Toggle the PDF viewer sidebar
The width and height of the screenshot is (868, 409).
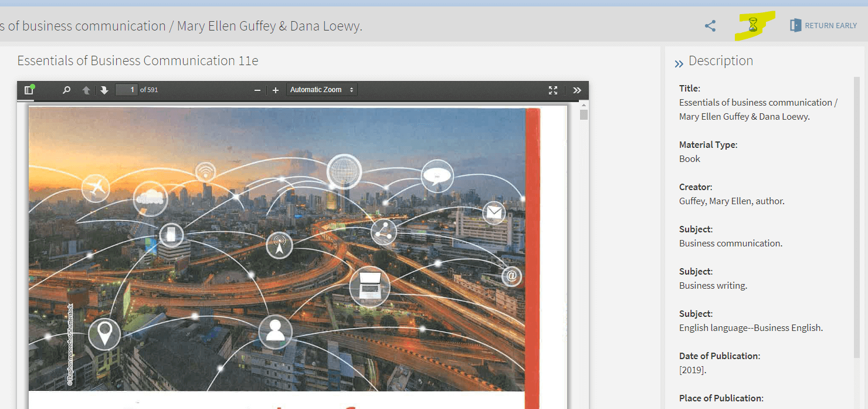[28, 90]
